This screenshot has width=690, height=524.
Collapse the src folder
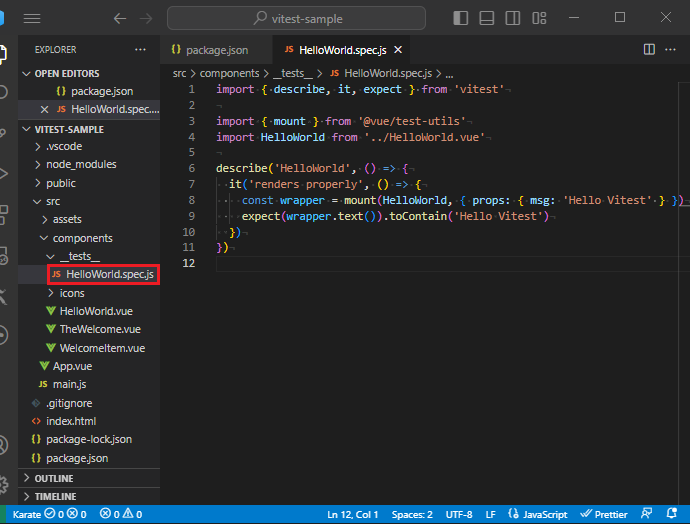click(89, 201)
